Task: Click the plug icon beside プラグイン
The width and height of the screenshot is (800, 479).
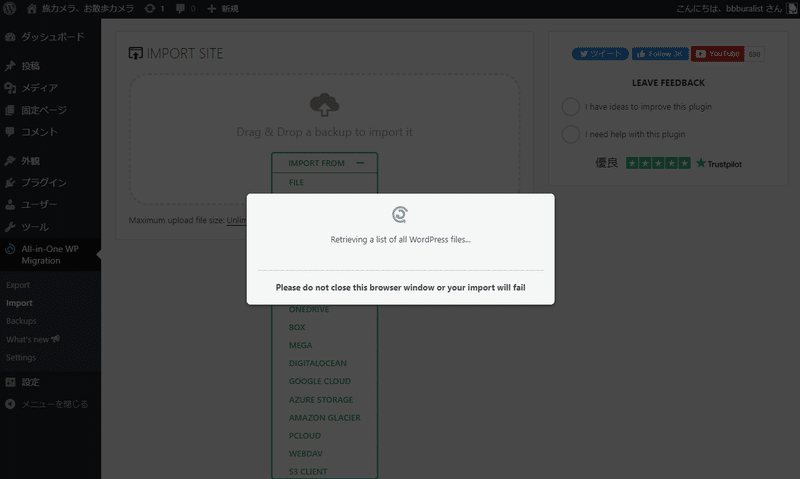Action: 10,182
